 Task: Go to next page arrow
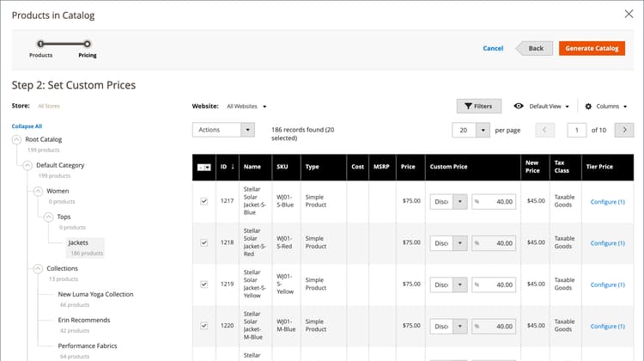[x=624, y=130]
